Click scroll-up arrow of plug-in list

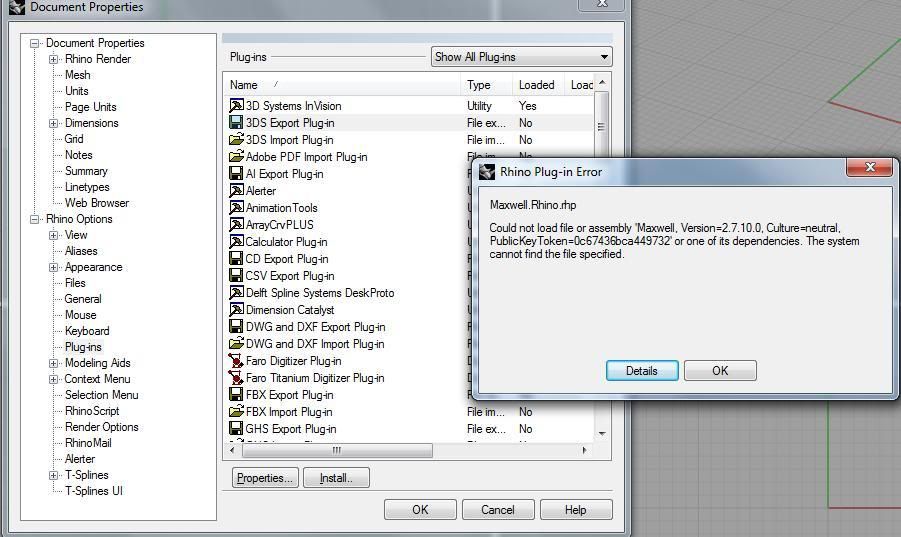602,83
